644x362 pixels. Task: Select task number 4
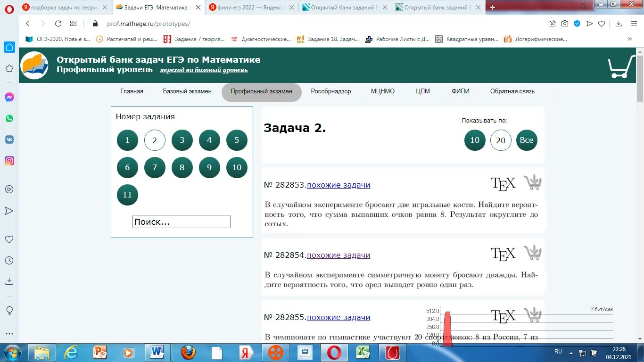[x=209, y=140]
